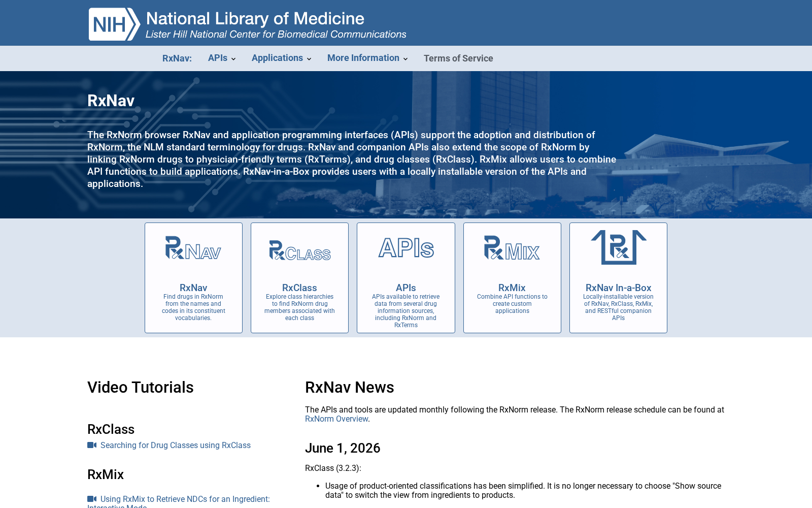Click 'APIs available to retrieve data' description
Screen dimensions: 812x508
(406, 311)
